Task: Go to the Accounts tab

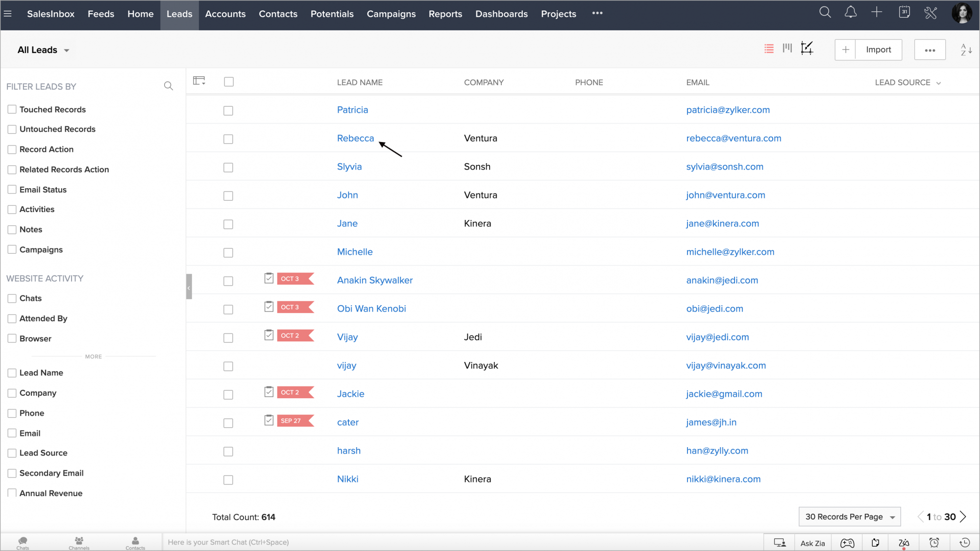Action: (225, 14)
